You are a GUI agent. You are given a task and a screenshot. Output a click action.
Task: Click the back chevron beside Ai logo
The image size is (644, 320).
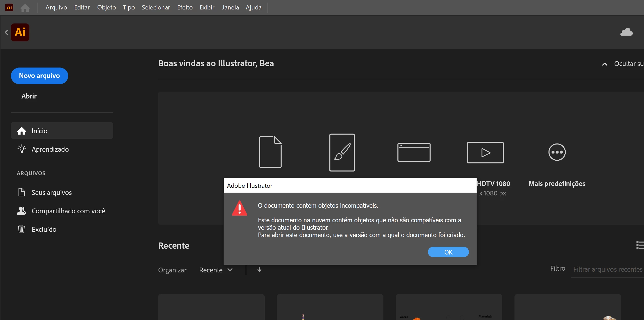pyautogui.click(x=6, y=32)
